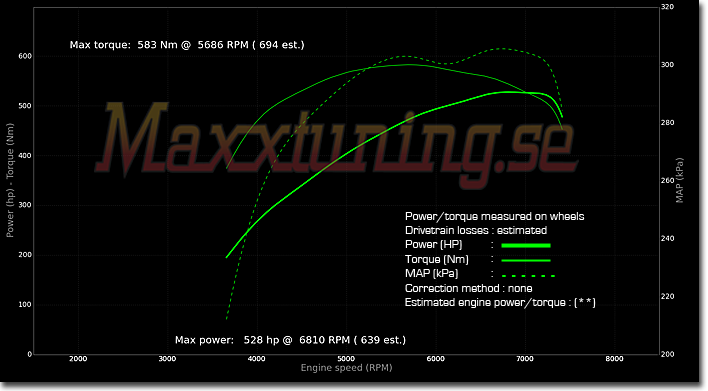The image size is (708, 391).
Task: Select the MAP (kPa) legend label
Action: 431,274
